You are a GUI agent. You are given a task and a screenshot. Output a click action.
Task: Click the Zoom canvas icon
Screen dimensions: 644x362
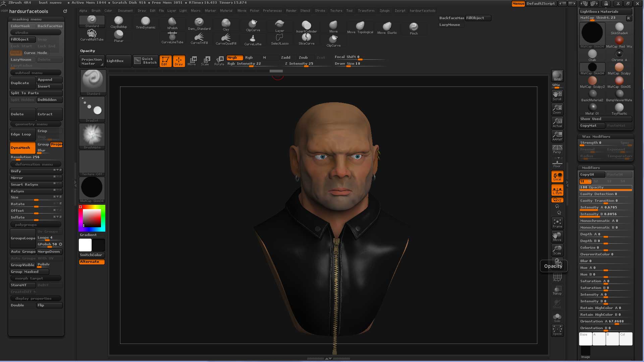(557, 109)
